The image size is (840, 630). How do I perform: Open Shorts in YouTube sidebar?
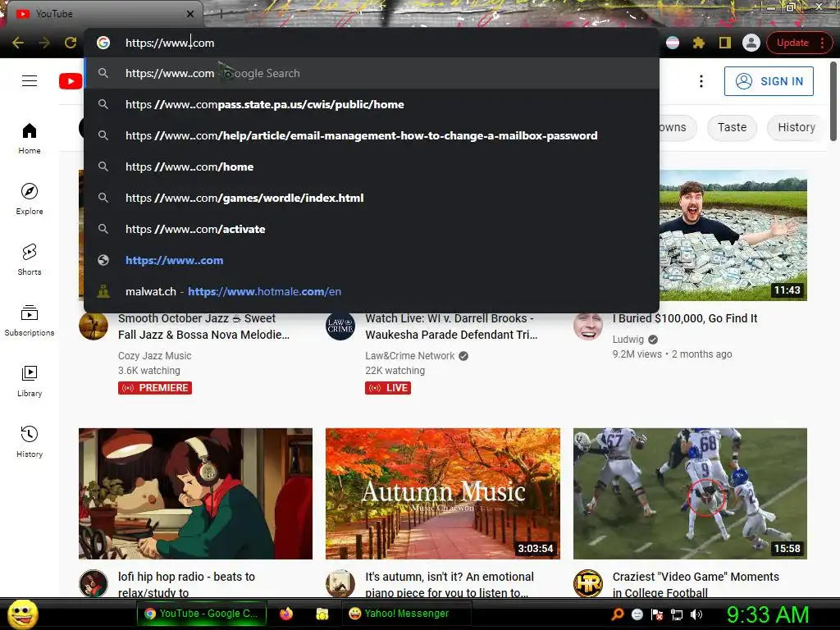point(30,260)
